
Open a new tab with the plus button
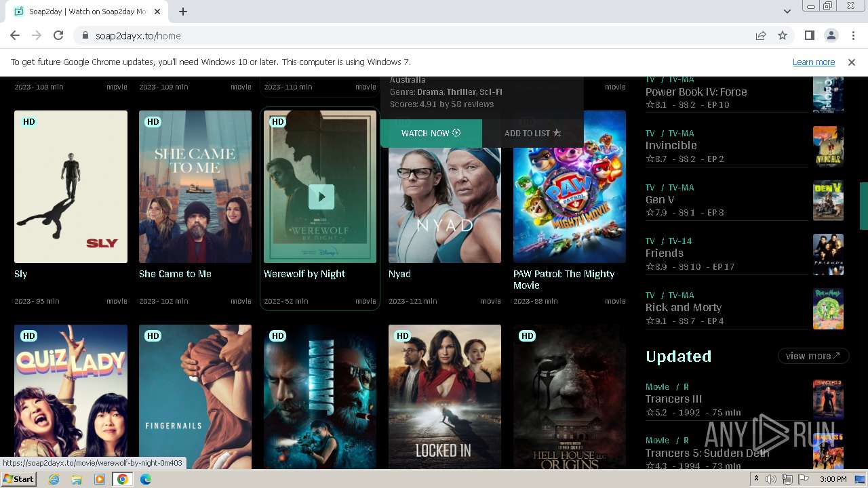pos(183,12)
